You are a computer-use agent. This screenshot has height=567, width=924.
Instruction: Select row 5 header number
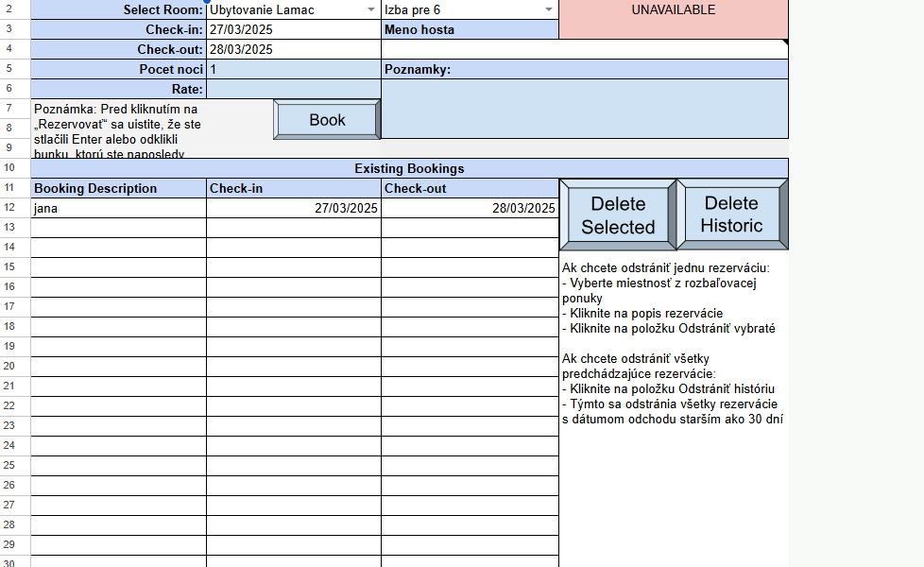tap(9, 70)
